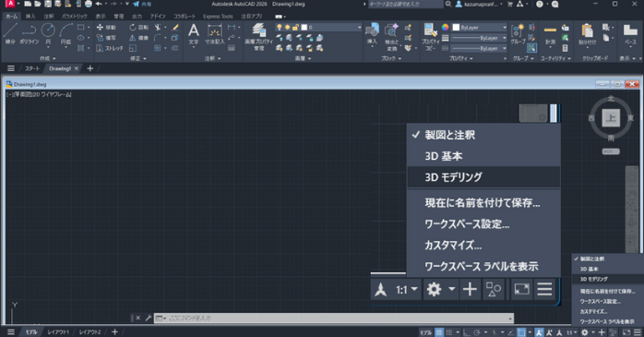This screenshot has height=337, width=644.
Task: Click the Fillet tool icon
Action: point(158,38)
